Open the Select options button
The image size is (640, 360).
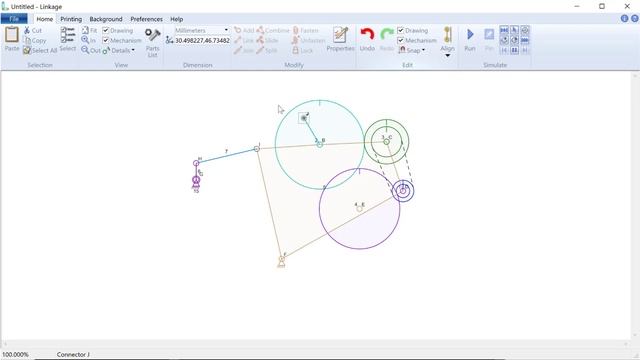[x=67, y=40]
